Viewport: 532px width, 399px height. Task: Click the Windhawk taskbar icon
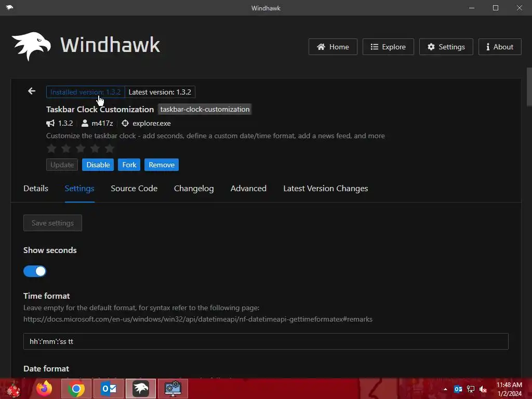[x=141, y=389]
